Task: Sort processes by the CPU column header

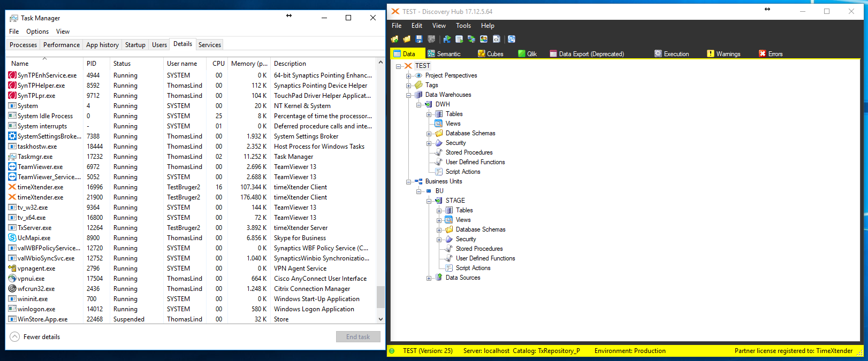Action: pyautogui.click(x=218, y=64)
